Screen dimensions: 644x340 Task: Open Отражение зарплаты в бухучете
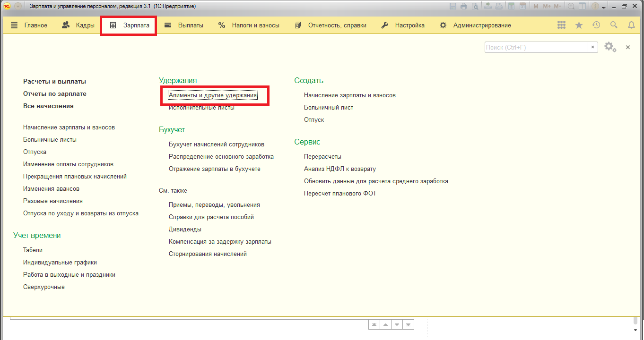click(x=215, y=169)
